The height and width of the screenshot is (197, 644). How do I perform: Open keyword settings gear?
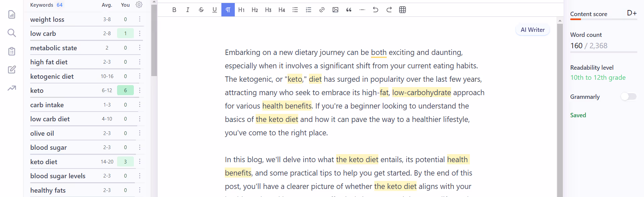(x=139, y=5)
